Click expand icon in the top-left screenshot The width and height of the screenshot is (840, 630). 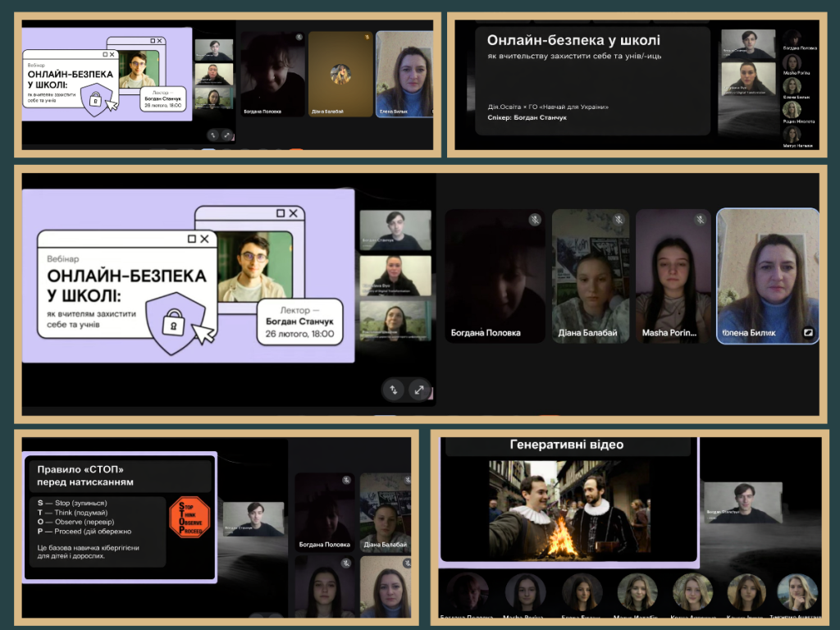tap(227, 135)
